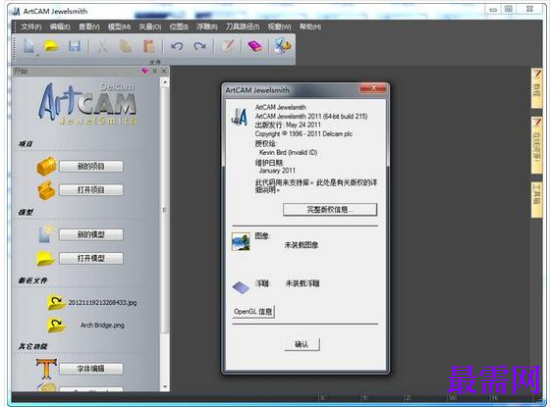This screenshot has width=559, height=411.
Task: Click the New file icon in toolbar
Action: point(29,46)
